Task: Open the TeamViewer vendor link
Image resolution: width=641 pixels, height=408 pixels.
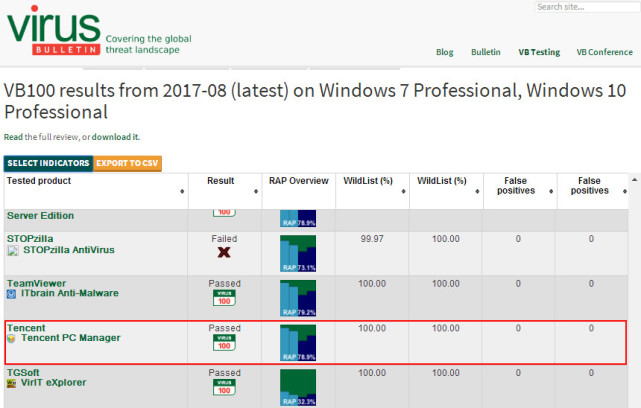Action: point(36,283)
